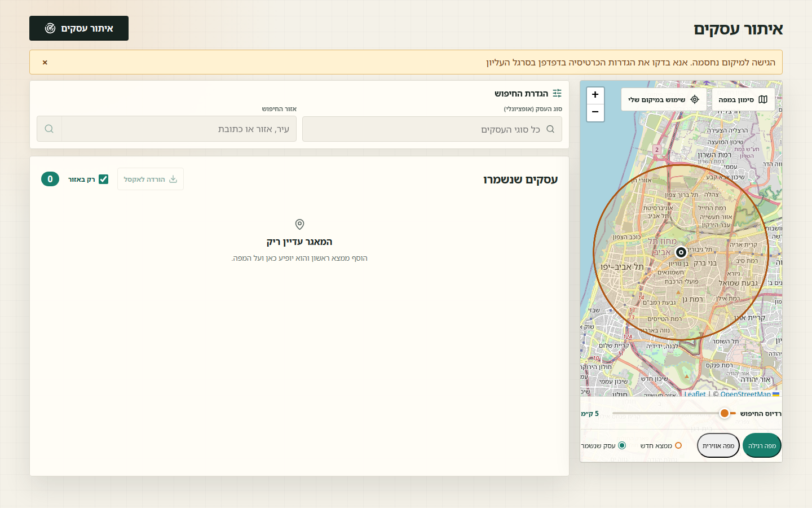Open the OpenStreetMap attribution link
Screen dimensions: 812x508
click(x=745, y=394)
